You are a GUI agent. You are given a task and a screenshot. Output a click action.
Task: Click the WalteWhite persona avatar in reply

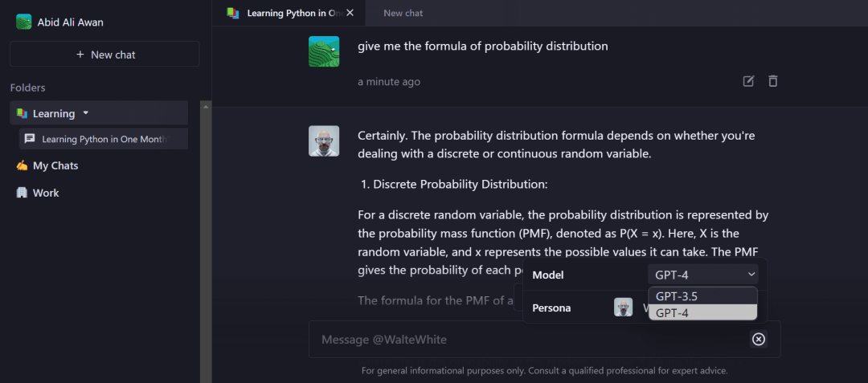[324, 141]
